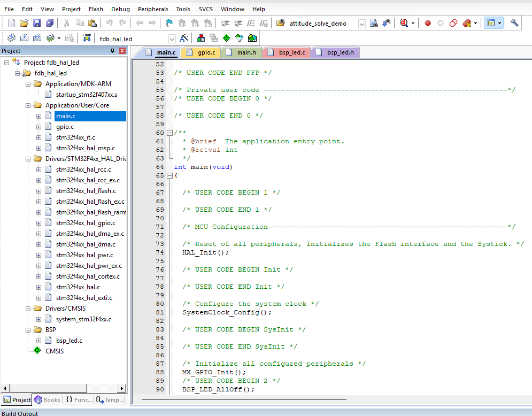This screenshot has height=416, width=532.
Task: Collapse the main function fold marker at line 65
Action: pyautogui.click(x=169, y=175)
